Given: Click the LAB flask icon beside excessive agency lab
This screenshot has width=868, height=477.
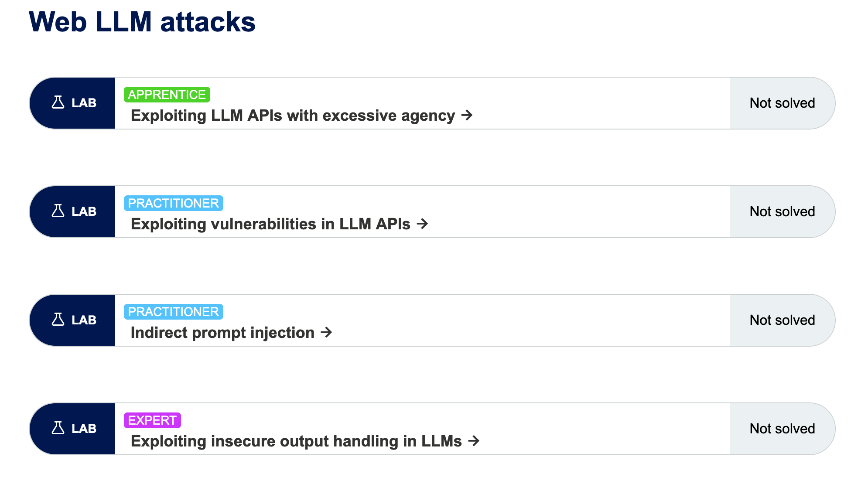Looking at the screenshot, I should 58,103.
